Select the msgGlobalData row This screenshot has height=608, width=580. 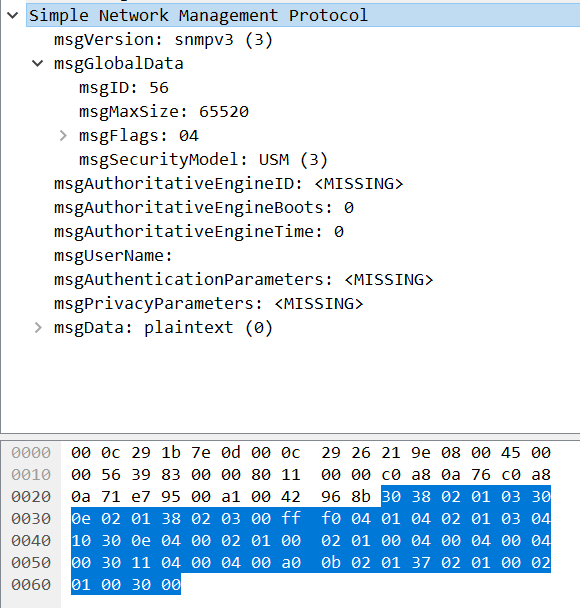pos(118,64)
